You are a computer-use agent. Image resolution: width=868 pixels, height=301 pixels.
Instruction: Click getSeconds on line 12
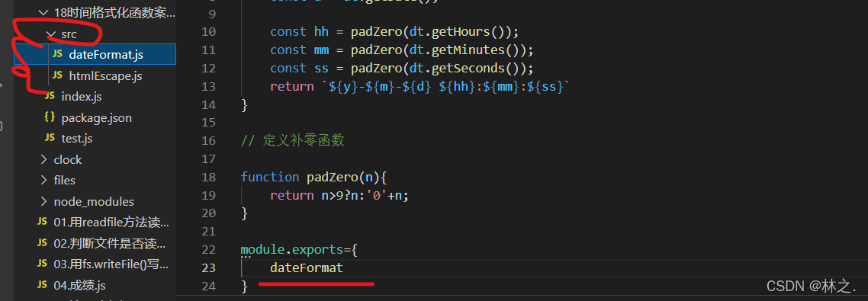coord(467,68)
